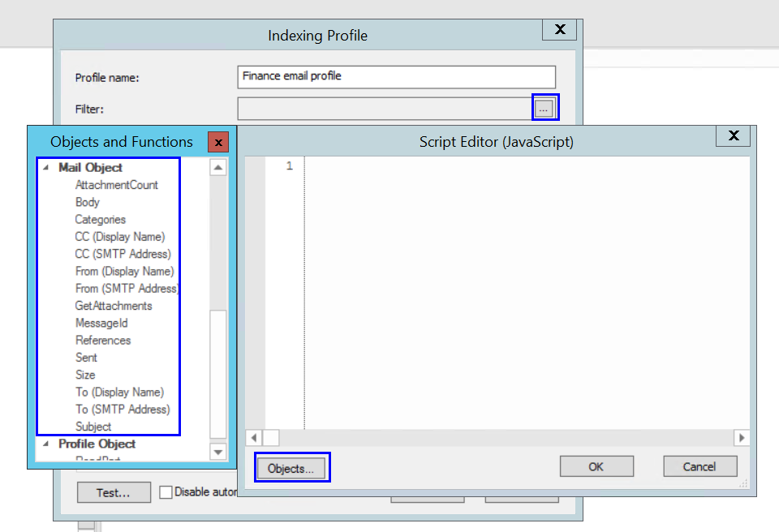The image size is (779, 532).
Task: Click the Objects list scrollbar down arrow
Action: 217,452
